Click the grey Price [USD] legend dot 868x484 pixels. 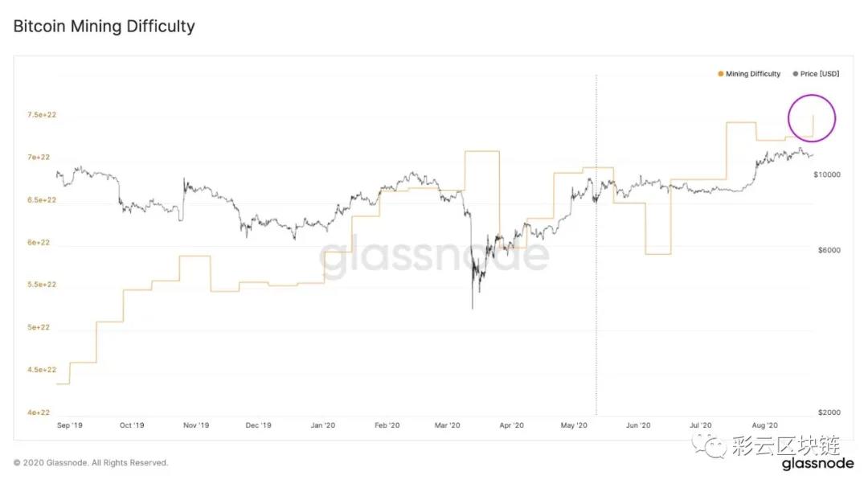795,74
